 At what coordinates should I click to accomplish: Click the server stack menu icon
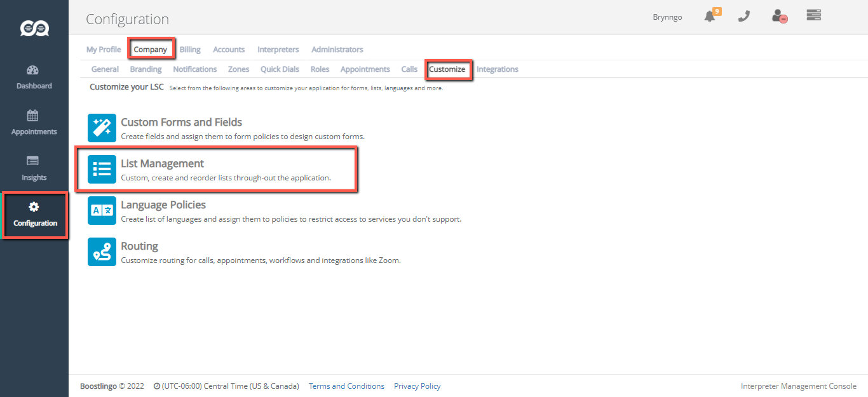[813, 15]
